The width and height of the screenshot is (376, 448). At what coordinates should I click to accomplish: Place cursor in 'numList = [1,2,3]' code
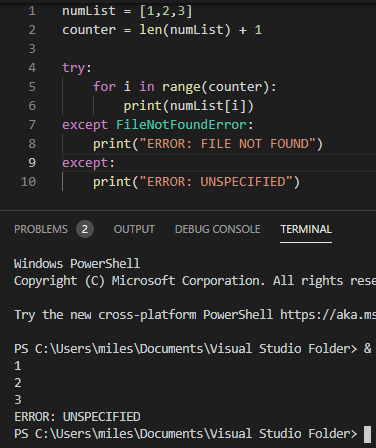tap(127, 11)
